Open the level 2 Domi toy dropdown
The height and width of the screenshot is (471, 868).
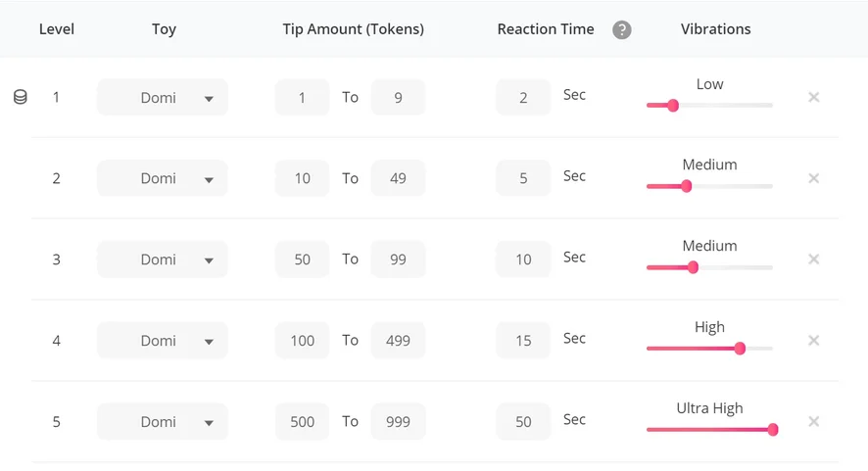(163, 178)
